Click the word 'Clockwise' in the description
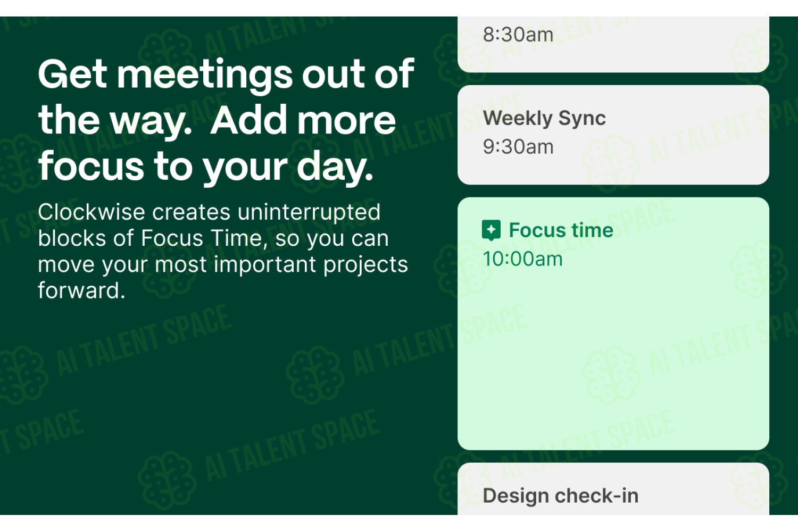The width and height of the screenshot is (798, 532). coord(92,212)
